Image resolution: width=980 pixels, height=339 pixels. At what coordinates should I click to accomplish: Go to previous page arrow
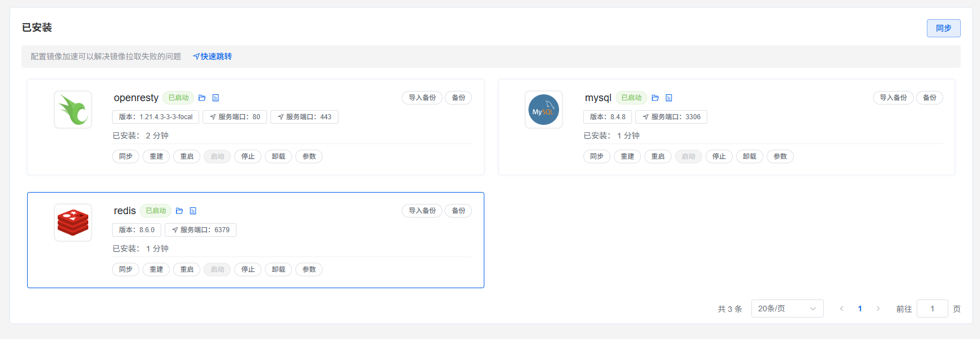[841, 308]
